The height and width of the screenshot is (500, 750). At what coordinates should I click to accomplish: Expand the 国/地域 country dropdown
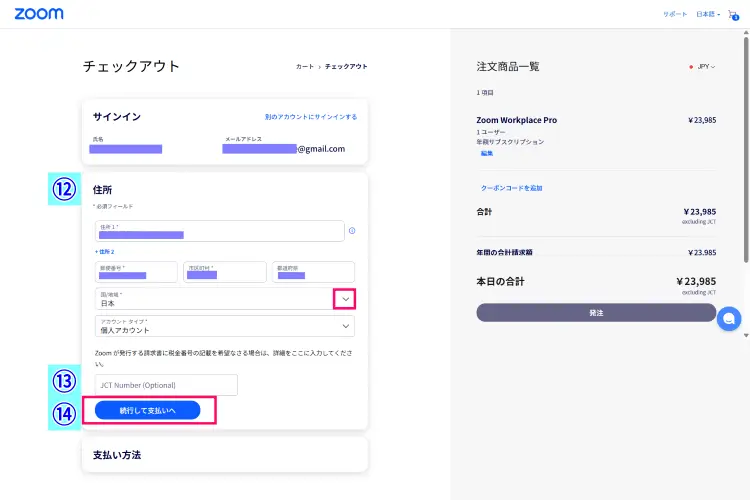click(344, 299)
